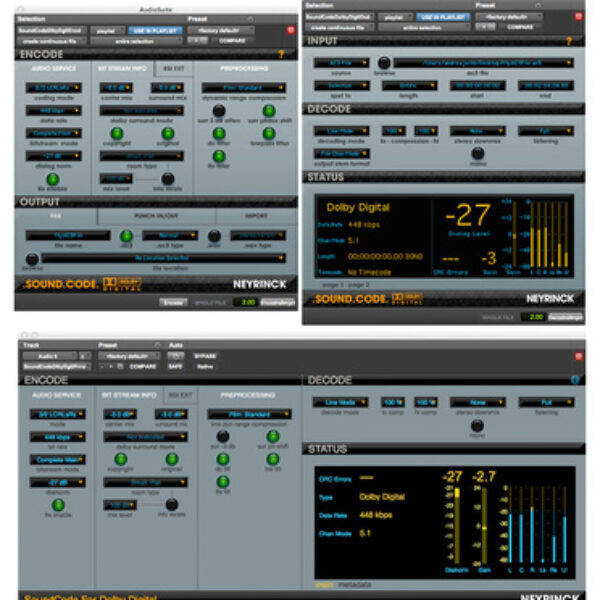Click Gain meter in top-right STATUS display

pyautogui.click(x=515, y=236)
